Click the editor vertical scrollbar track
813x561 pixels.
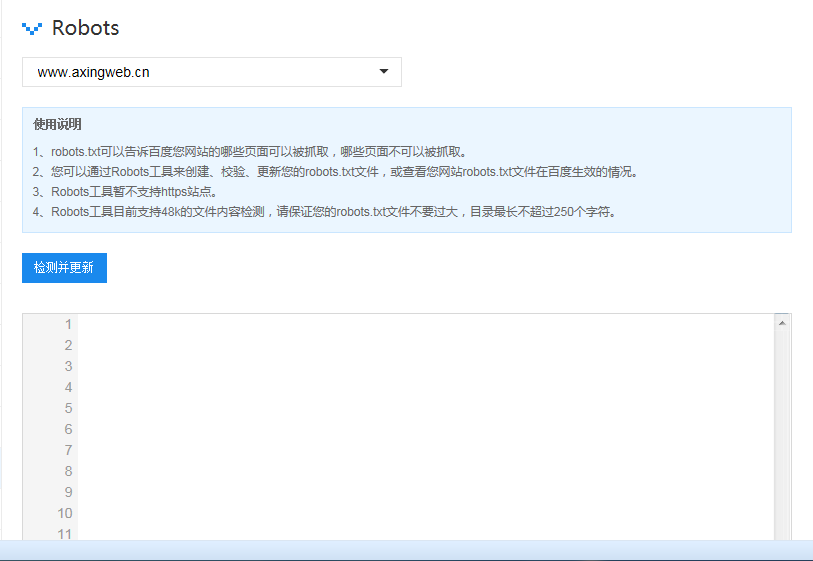coord(782,436)
